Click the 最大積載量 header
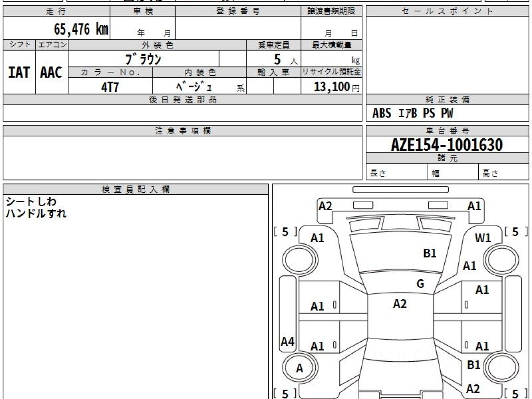 coord(332,45)
